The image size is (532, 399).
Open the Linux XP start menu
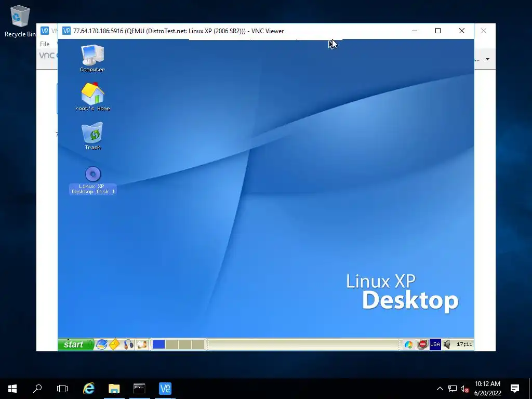(76, 344)
